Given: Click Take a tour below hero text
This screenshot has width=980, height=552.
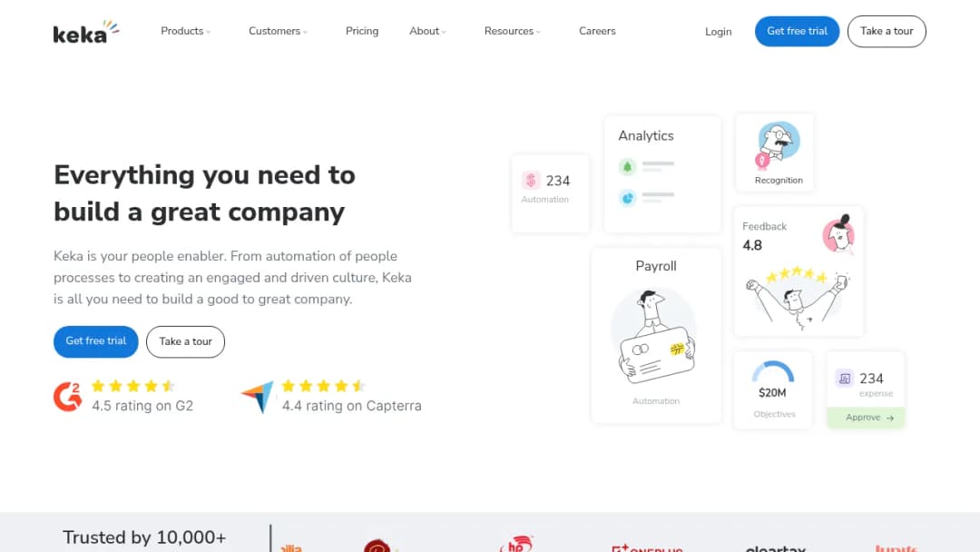Looking at the screenshot, I should tap(186, 341).
